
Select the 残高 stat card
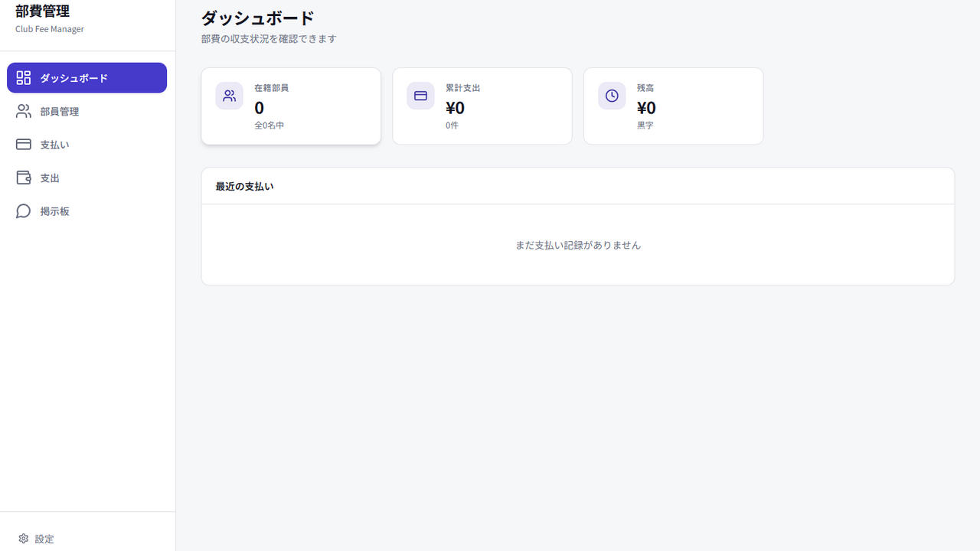674,106
